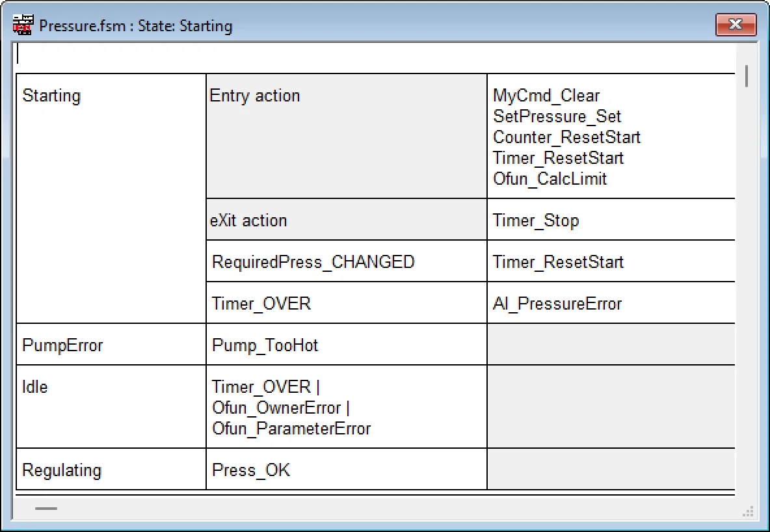Click the Ofun_CalcLimit action
770x532 pixels.
[x=550, y=179]
